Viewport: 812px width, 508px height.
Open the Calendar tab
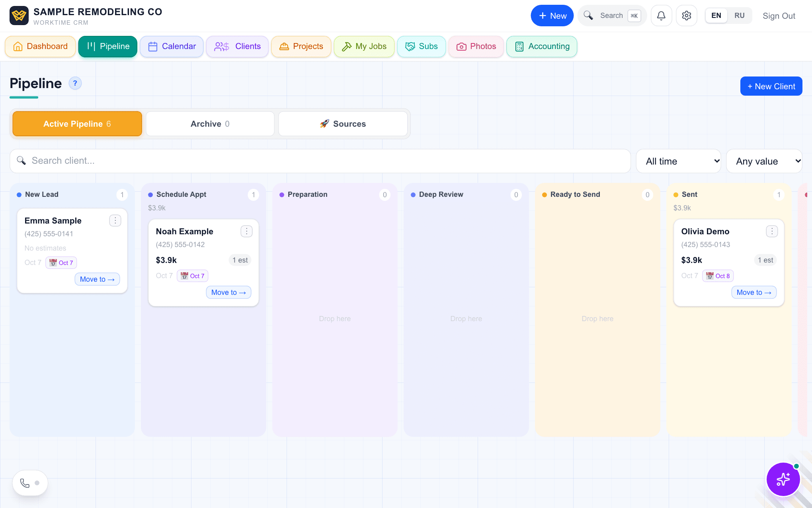pos(172,47)
